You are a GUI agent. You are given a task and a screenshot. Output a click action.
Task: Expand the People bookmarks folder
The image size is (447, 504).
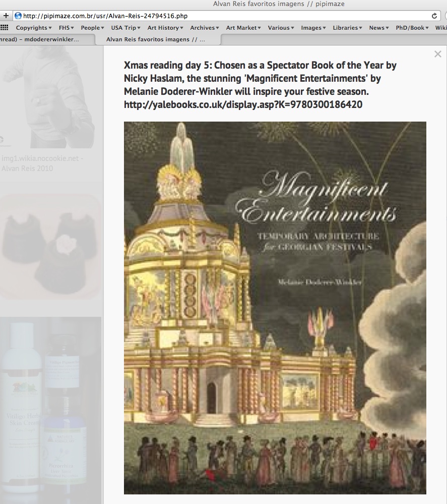click(x=93, y=28)
